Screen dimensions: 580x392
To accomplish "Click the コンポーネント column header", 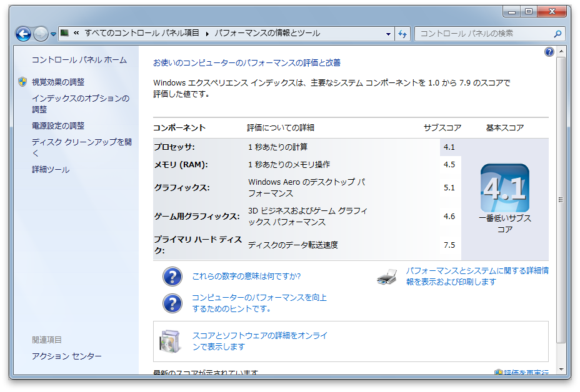I will pos(179,128).
